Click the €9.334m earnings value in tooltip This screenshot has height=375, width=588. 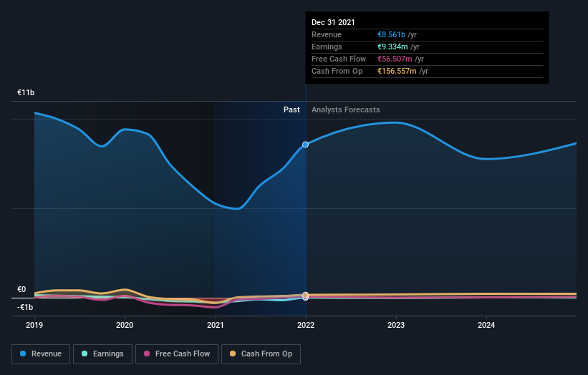392,47
